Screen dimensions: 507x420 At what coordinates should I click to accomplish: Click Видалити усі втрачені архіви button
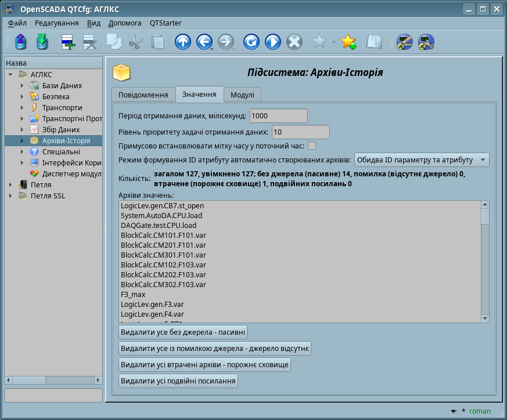204,365
